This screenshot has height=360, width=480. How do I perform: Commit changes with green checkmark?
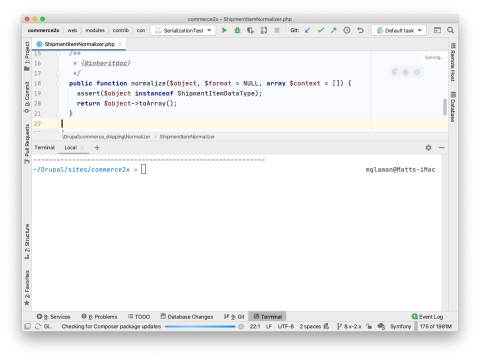pyautogui.click(x=321, y=30)
